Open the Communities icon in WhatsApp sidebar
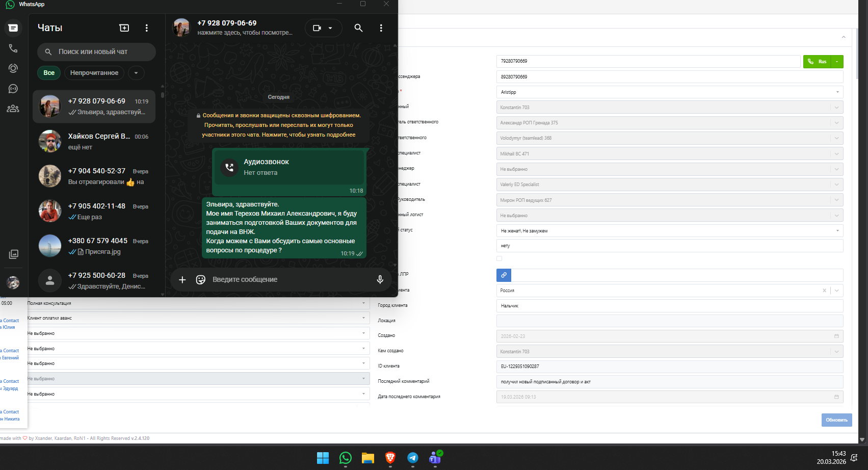This screenshot has width=868, height=470. click(x=13, y=109)
